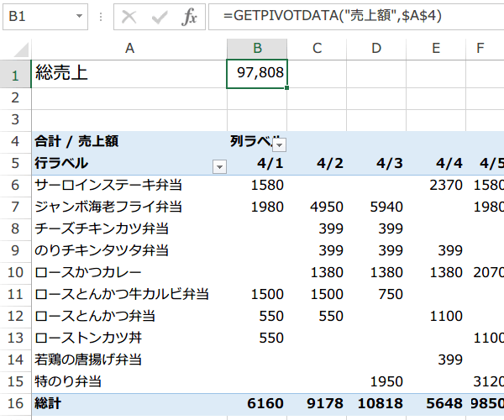Click the formula bar three-dot resize handle
This screenshot has height=420, width=504.
101,17
